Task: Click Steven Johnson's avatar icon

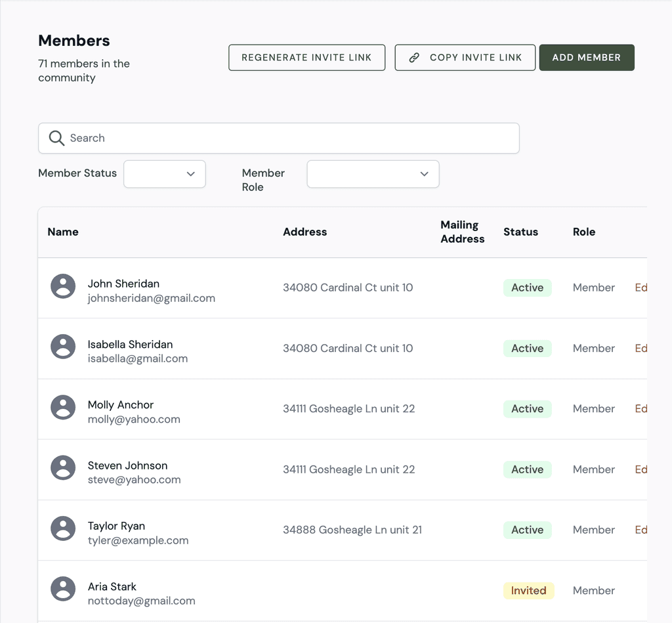Action: [x=63, y=468]
